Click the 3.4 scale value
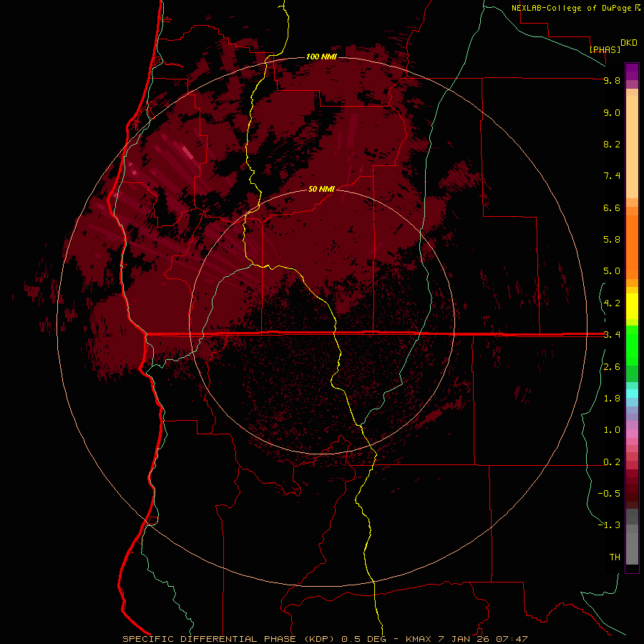The height and width of the screenshot is (644, 644). click(x=612, y=335)
